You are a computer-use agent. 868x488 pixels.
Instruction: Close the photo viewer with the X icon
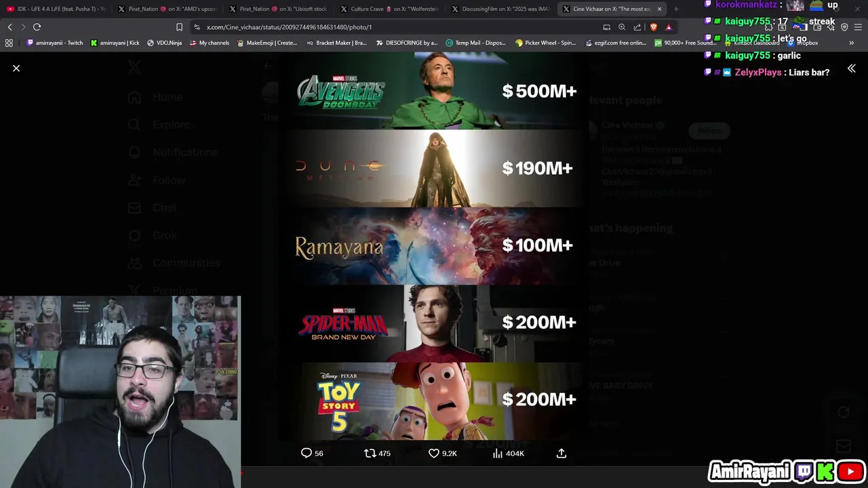[x=16, y=68]
